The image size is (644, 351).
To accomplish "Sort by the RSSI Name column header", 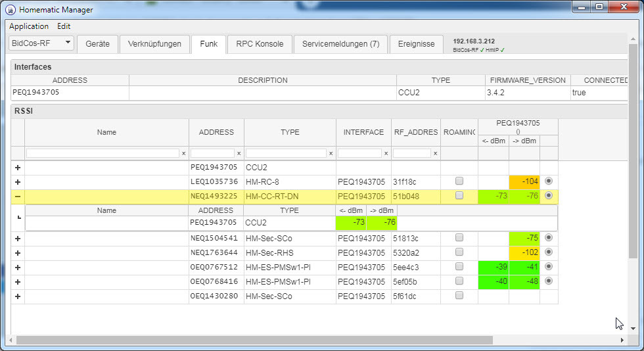I will [x=106, y=132].
